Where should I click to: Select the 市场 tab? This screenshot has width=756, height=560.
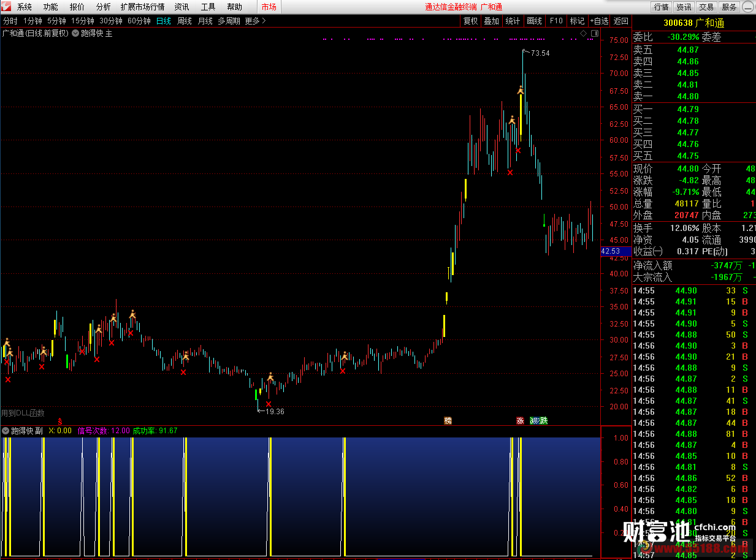pyautogui.click(x=269, y=7)
